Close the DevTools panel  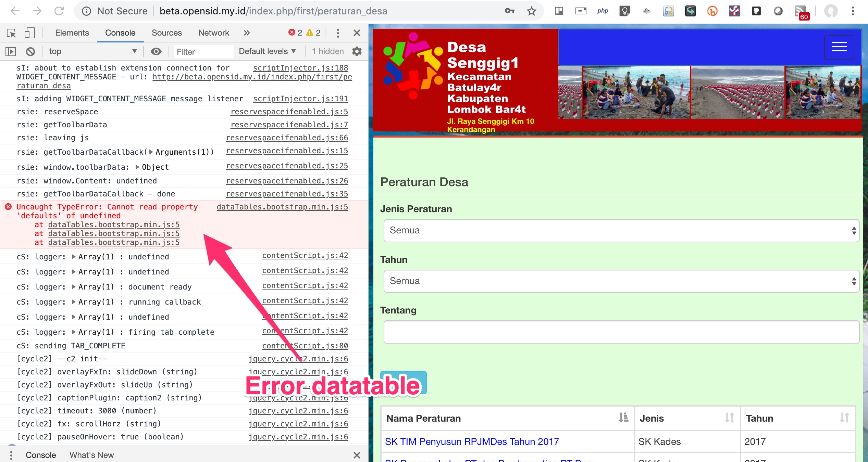357,33
